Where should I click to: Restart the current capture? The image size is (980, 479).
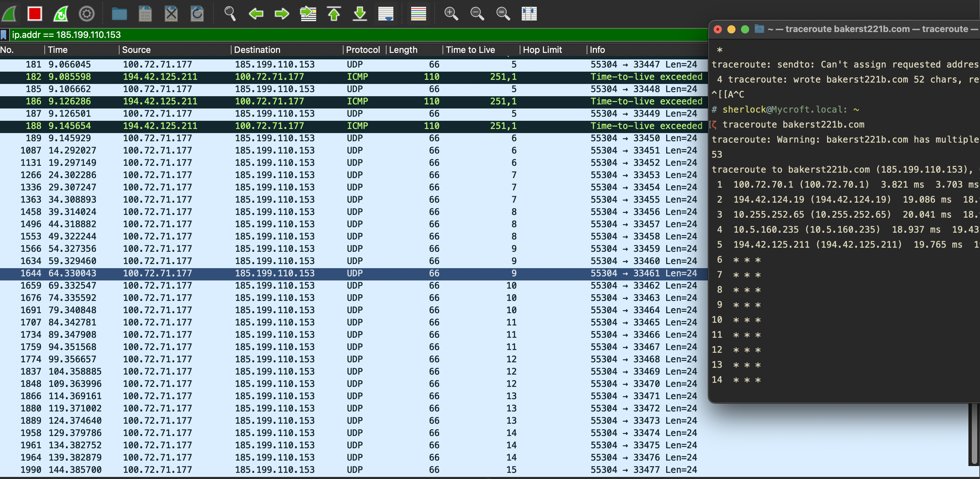61,14
